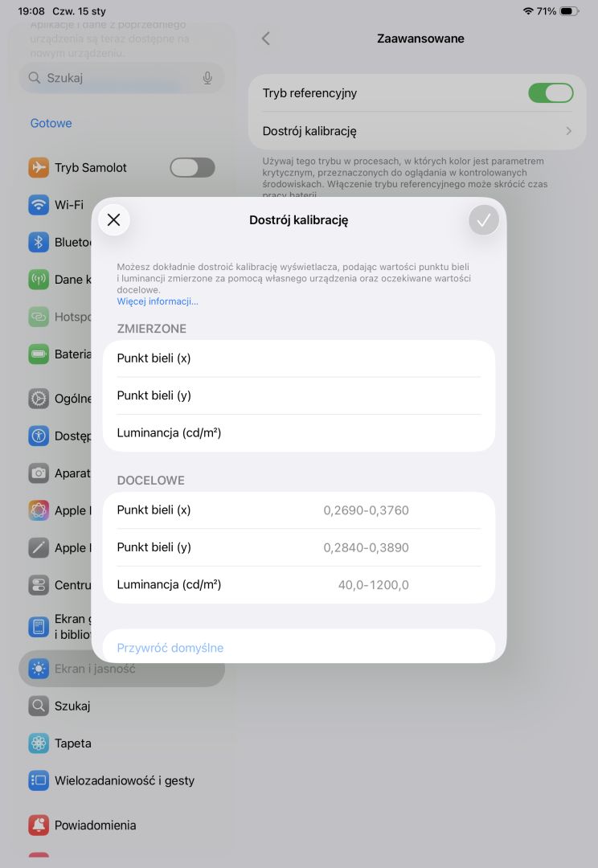Edit target Punkt bieli (y) value 0,2840-0,3890

tap(366, 547)
